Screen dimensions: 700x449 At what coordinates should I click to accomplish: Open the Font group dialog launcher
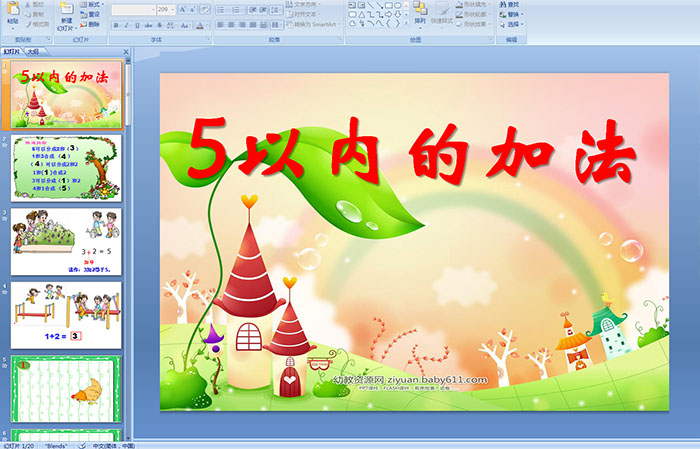click(x=208, y=40)
